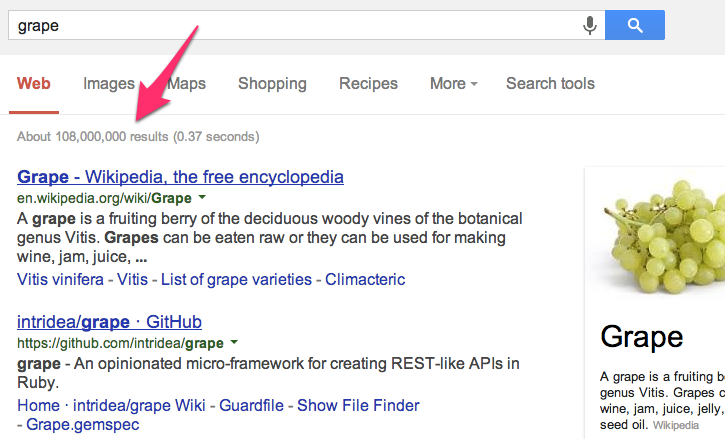Select the Web results tab

[x=34, y=84]
